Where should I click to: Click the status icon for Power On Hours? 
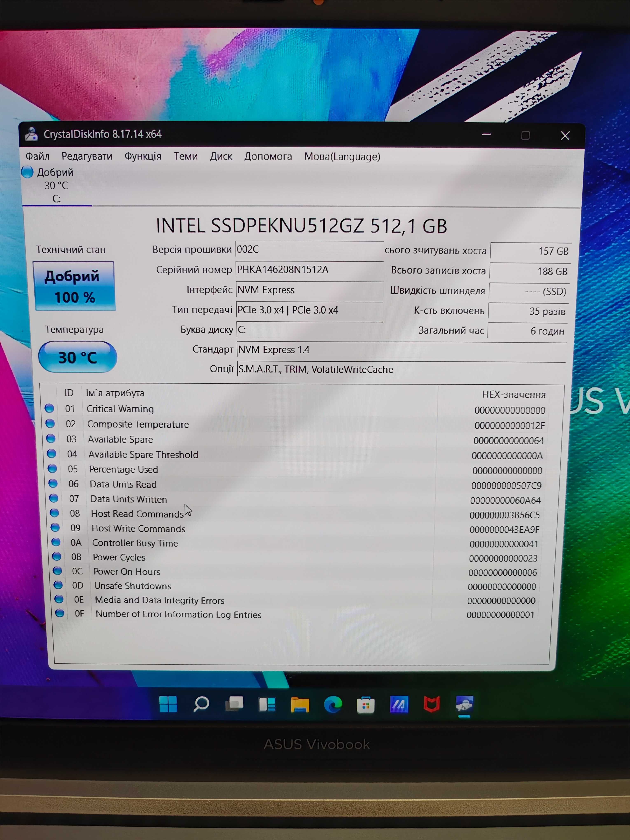tap(57, 571)
